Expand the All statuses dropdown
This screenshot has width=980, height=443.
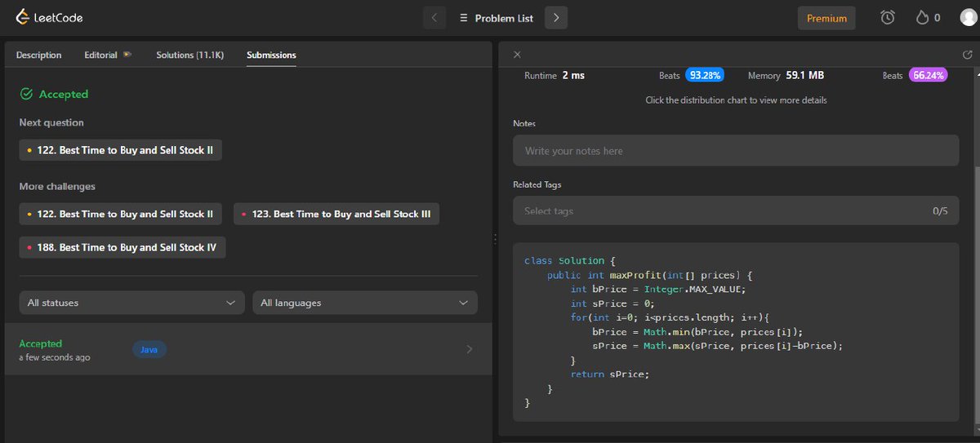[x=131, y=303]
